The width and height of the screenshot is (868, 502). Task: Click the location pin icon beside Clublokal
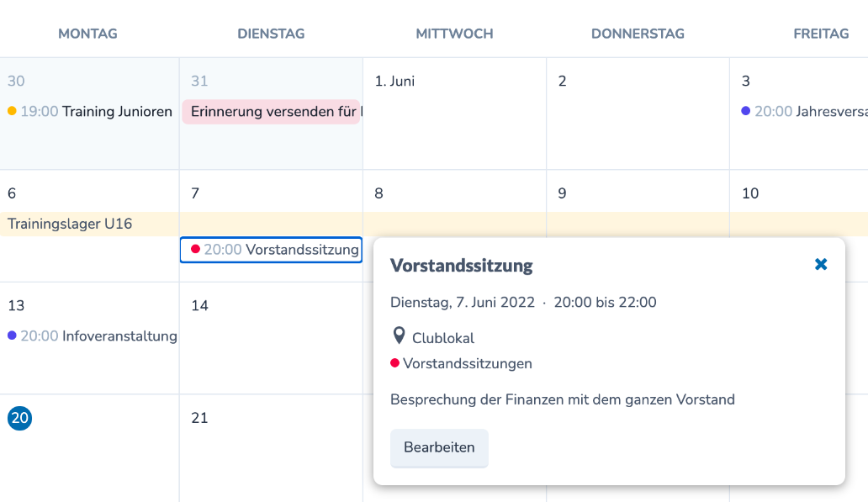(400, 336)
